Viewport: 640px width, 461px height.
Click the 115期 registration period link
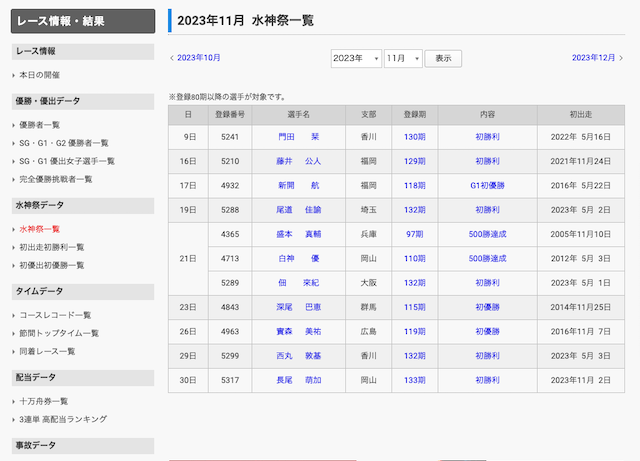pos(415,307)
